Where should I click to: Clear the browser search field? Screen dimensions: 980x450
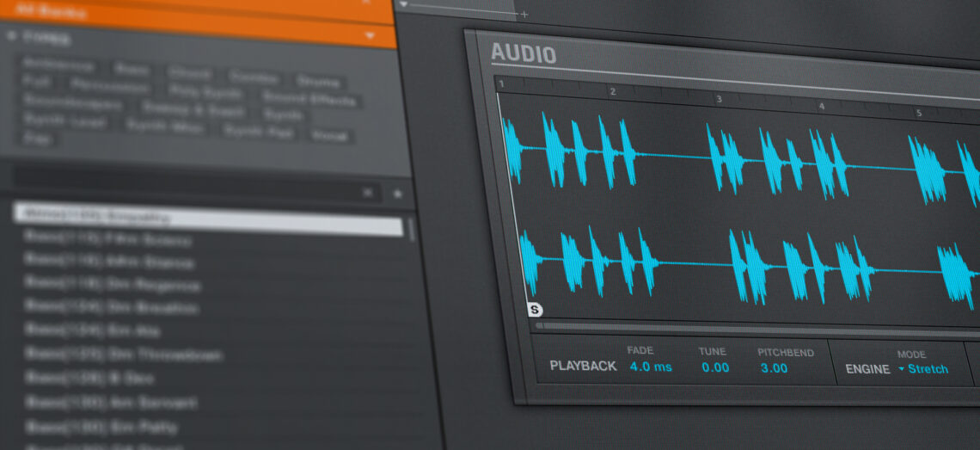[368, 193]
